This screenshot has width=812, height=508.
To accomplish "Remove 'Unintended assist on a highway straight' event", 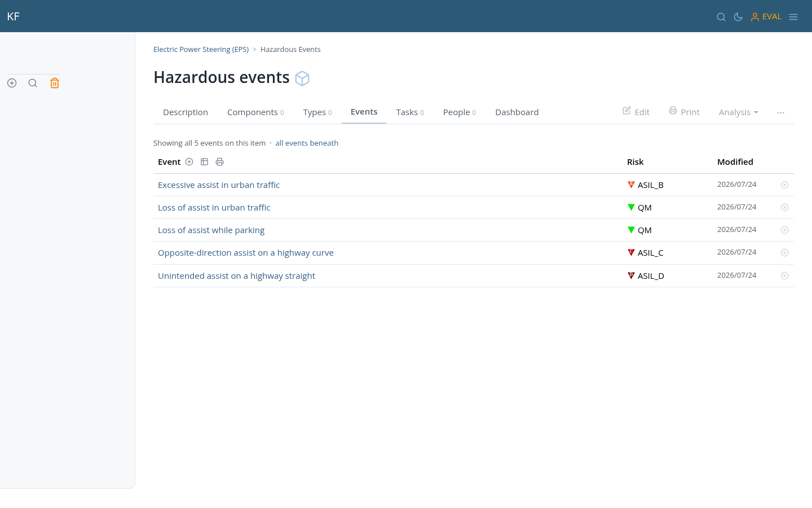I will pyautogui.click(x=784, y=275).
